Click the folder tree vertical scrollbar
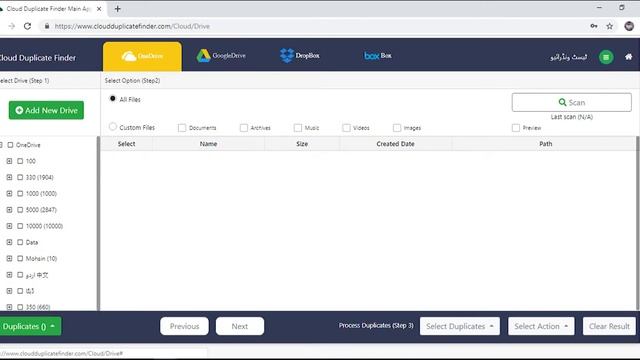This screenshot has width=640, height=360. 98,223
